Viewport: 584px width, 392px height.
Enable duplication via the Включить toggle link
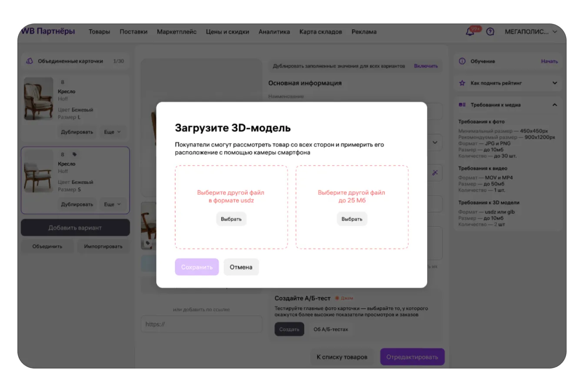pos(425,66)
